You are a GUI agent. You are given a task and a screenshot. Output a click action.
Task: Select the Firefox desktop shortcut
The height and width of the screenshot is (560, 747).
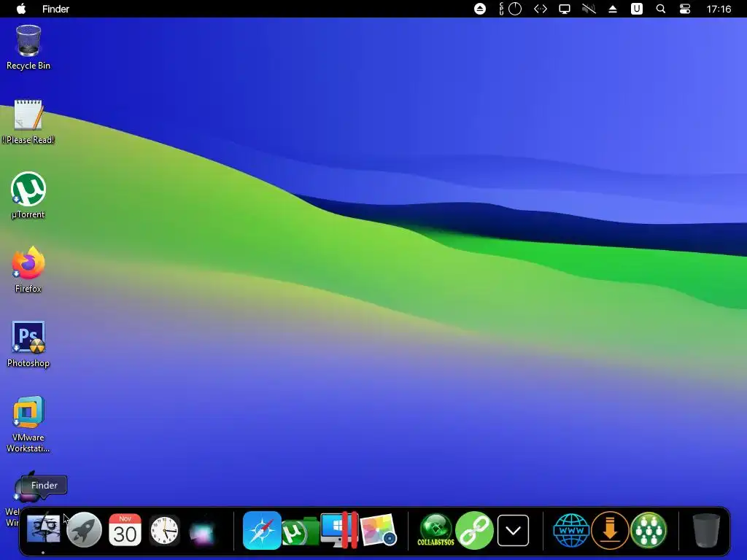coord(28,270)
